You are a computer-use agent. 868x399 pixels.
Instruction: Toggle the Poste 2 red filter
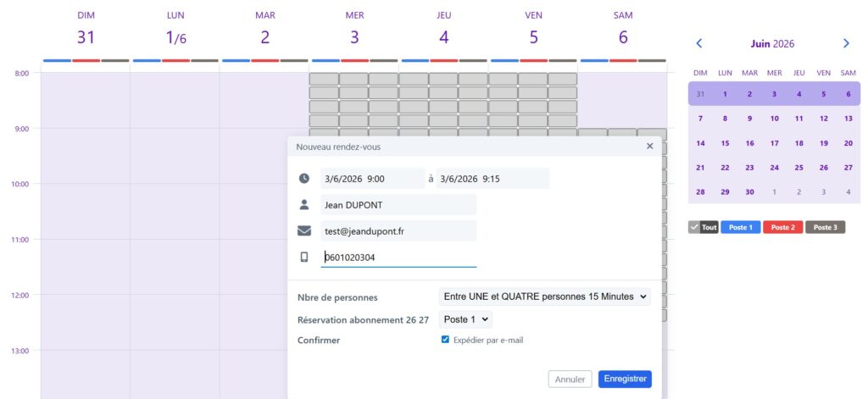coord(782,227)
